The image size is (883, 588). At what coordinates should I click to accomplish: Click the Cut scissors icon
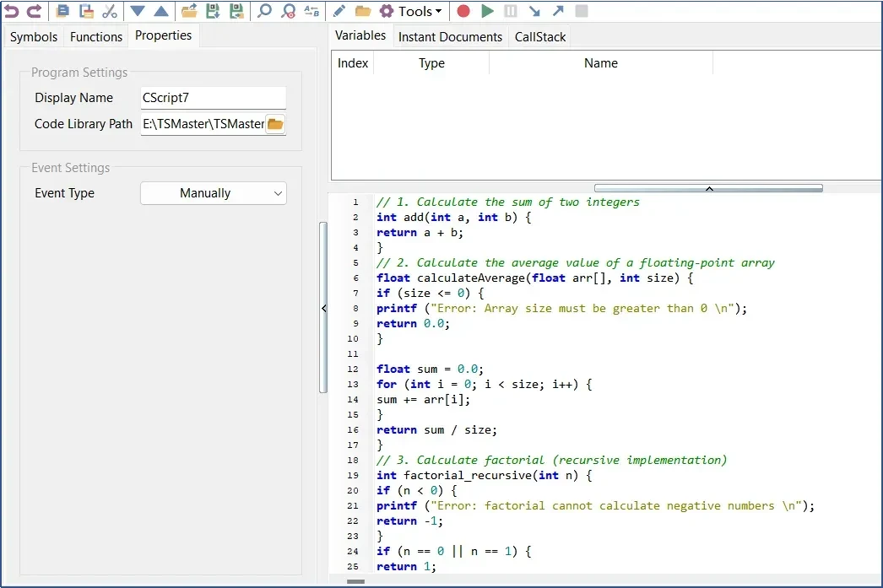(110, 11)
